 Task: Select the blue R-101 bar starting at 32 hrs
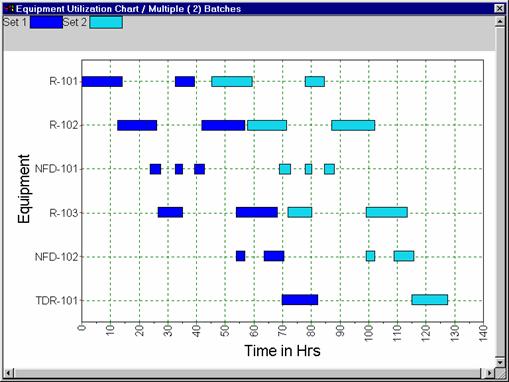pyautogui.click(x=185, y=81)
